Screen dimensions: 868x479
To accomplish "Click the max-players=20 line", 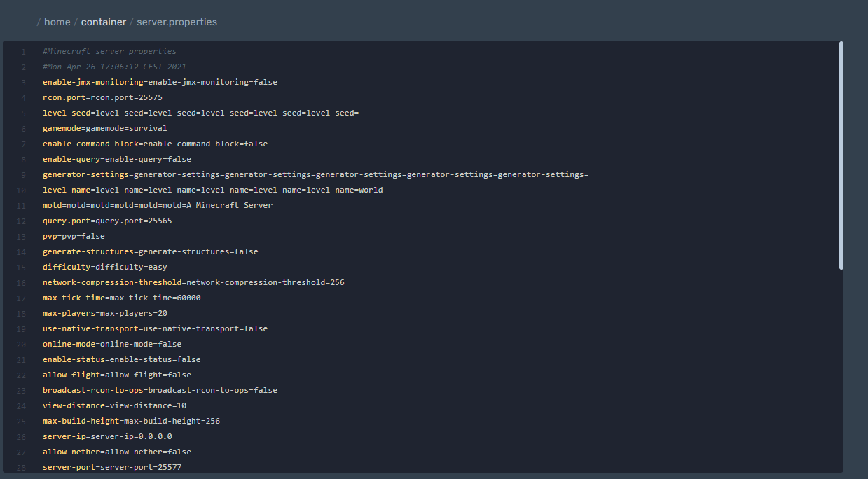I will (x=104, y=313).
